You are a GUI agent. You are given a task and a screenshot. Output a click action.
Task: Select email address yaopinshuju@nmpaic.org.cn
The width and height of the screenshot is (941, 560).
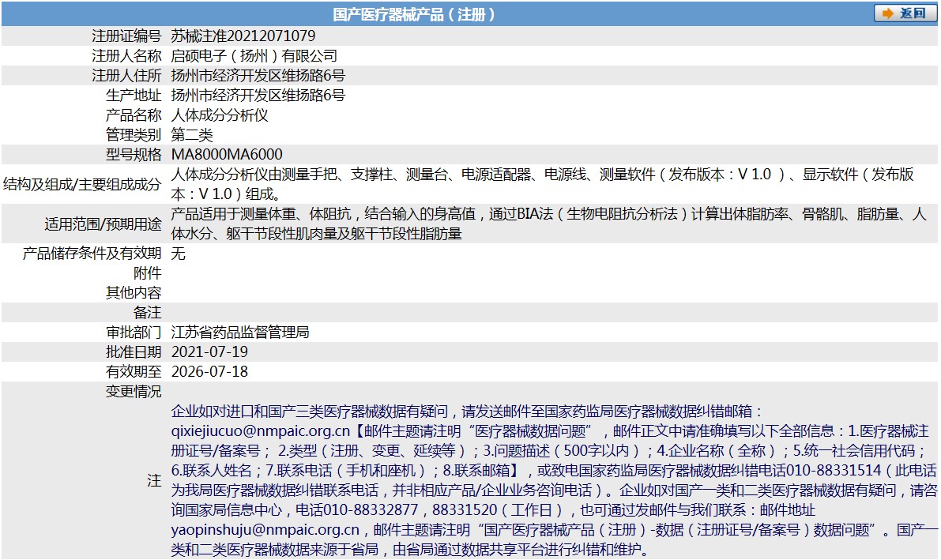[x=265, y=530]
